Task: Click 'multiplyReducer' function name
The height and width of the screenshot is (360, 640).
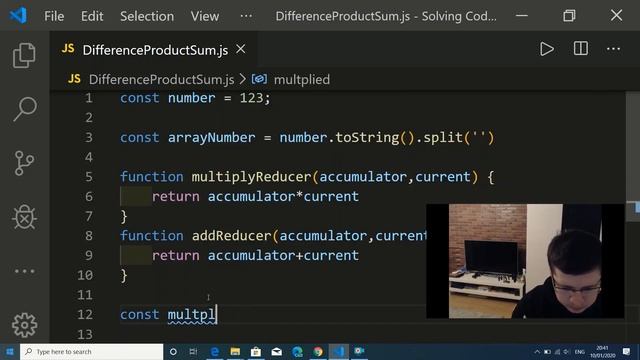Action: pyautogui.click(x=251, y=177)
